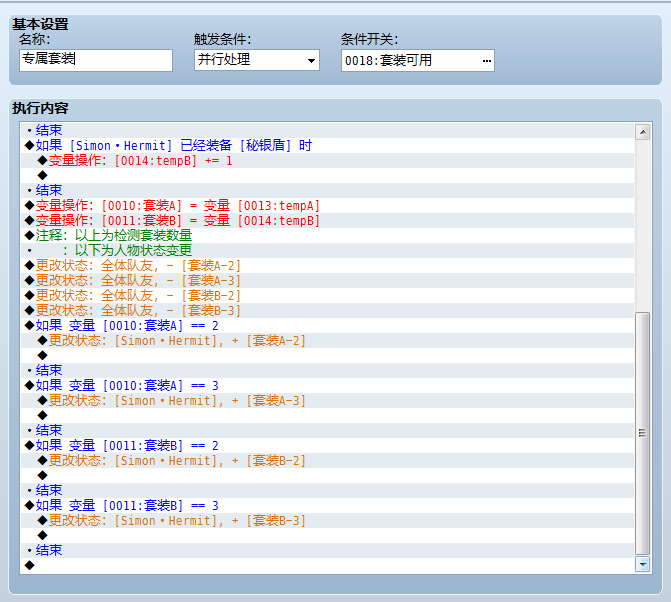Select line 更改状态: [Simon·Hermit], + [套装B-2]
The height and width of the screenshot is (602, 671).
point(327,460)
